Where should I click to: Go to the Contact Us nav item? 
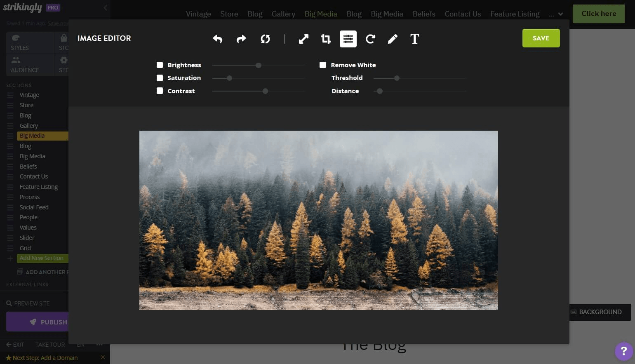(x=463, y=14)
